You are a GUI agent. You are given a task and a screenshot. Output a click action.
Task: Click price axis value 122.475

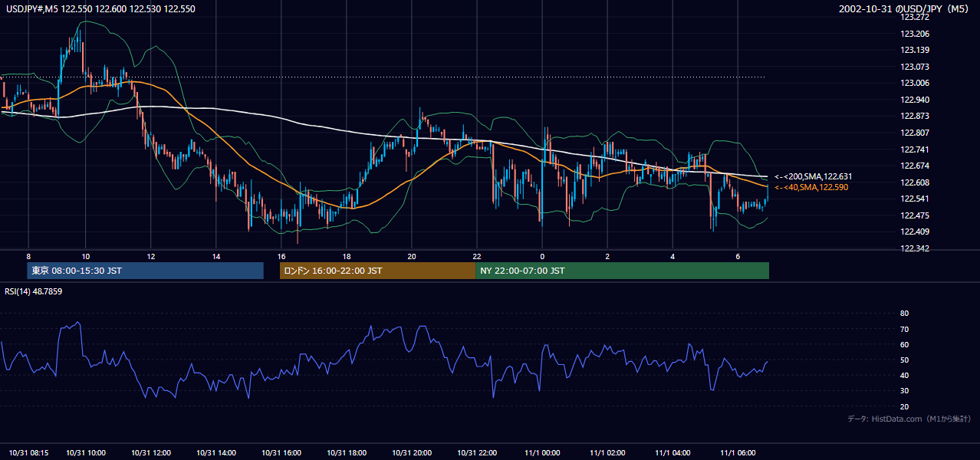pos(914,215)
